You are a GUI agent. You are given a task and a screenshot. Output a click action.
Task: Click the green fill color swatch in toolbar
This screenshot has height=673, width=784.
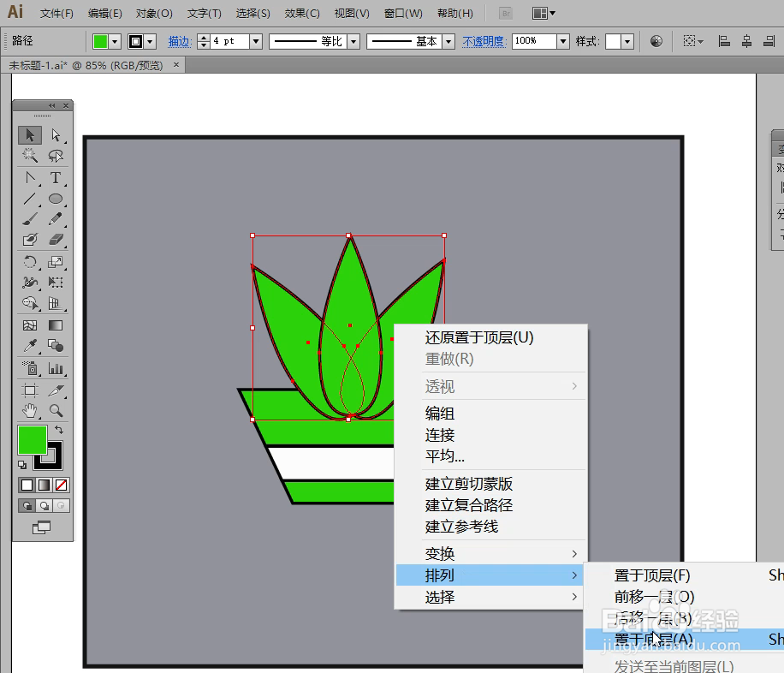point(32,439)
